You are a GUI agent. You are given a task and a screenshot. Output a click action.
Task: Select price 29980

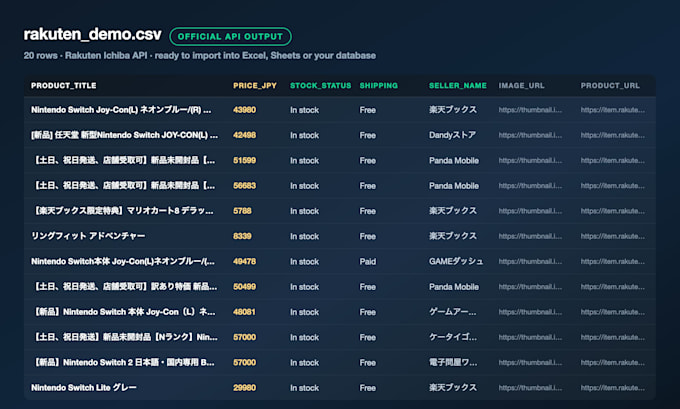[x=244, y=387]
